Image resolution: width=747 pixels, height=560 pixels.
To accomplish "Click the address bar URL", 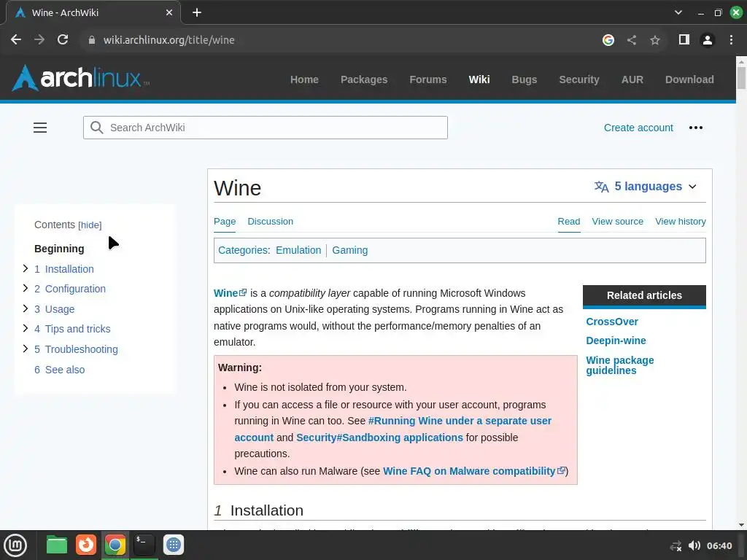I will coord(169,40).
